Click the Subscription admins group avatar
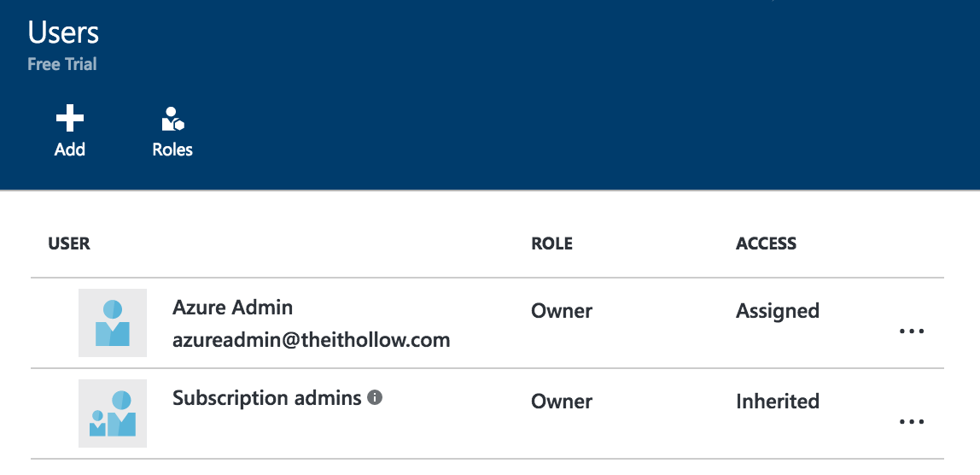Viewport: 980px width, 475px height. click(x=113, y=413)
